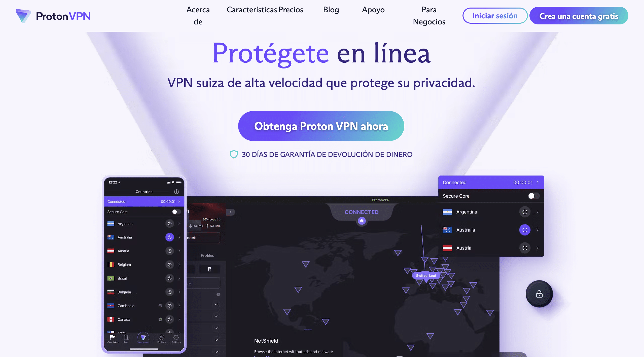Click Obtenga Proton VPN ahora button
This screenshot has height=357, width=644.
tap(321, 126)
